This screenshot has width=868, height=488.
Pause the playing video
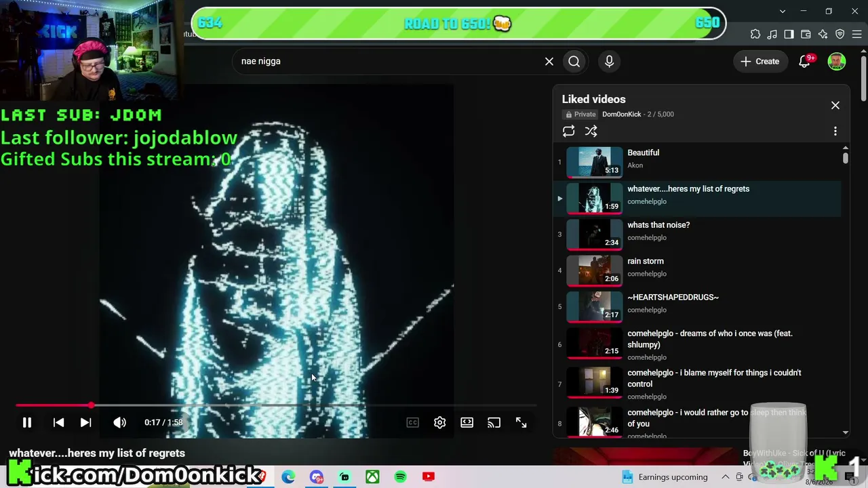coord(27,422)
